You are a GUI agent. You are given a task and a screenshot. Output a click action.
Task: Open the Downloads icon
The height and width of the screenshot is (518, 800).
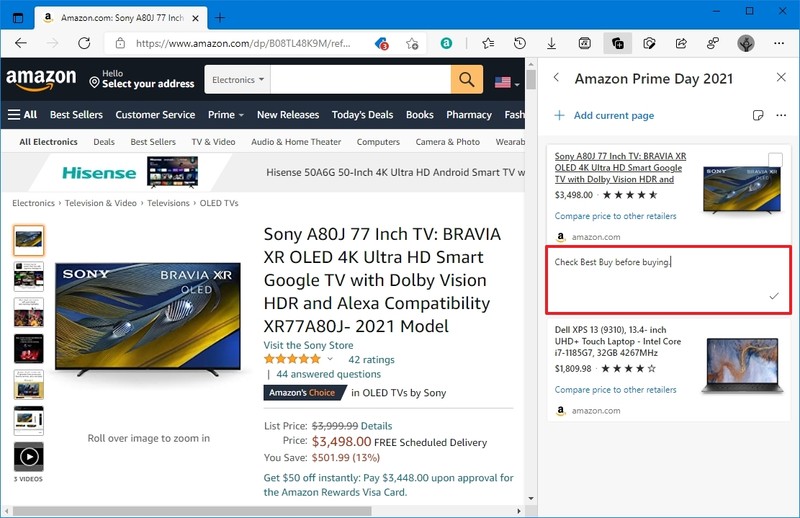[x=552, y=43]
